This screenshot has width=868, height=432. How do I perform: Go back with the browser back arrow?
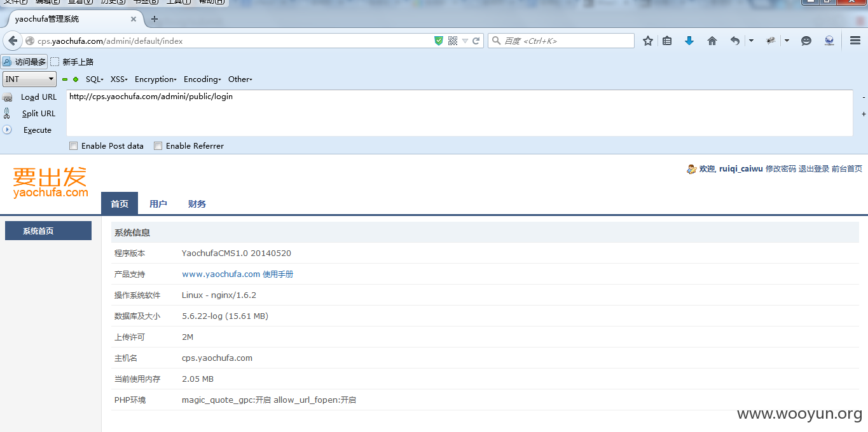[x=13, y=41]
